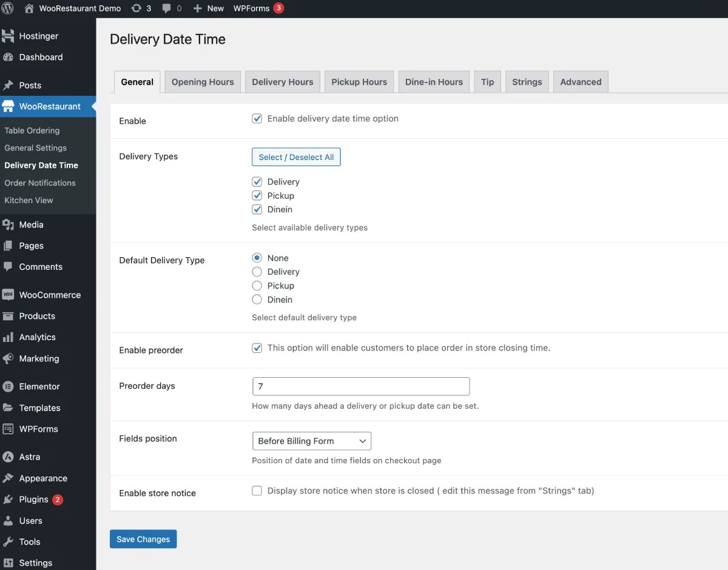728x570 pixels.
Task: Click the WordPress logo in the admin bar
Action: (8, 8)
